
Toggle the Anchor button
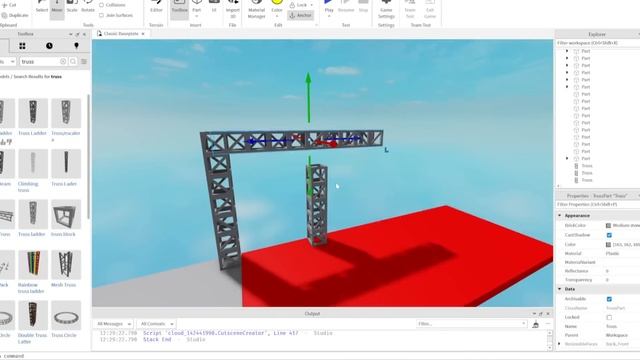300,15
